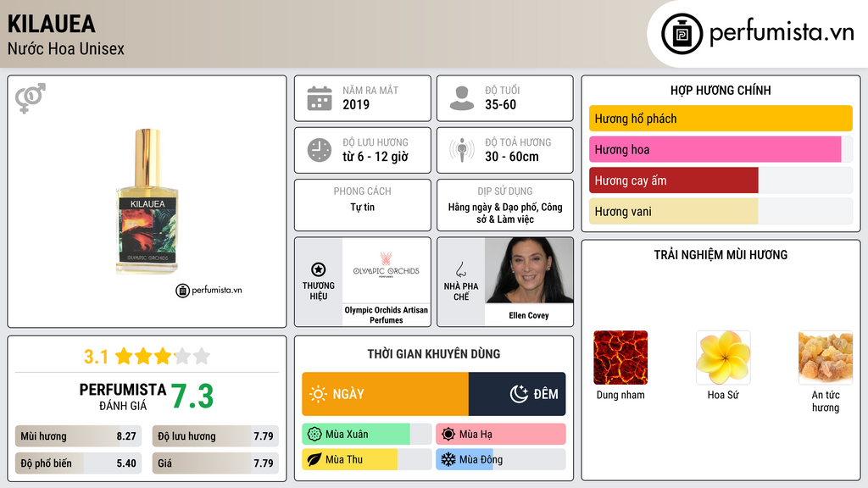
Task: Click the Mùa Thu season bar
Action: [367, 459]
